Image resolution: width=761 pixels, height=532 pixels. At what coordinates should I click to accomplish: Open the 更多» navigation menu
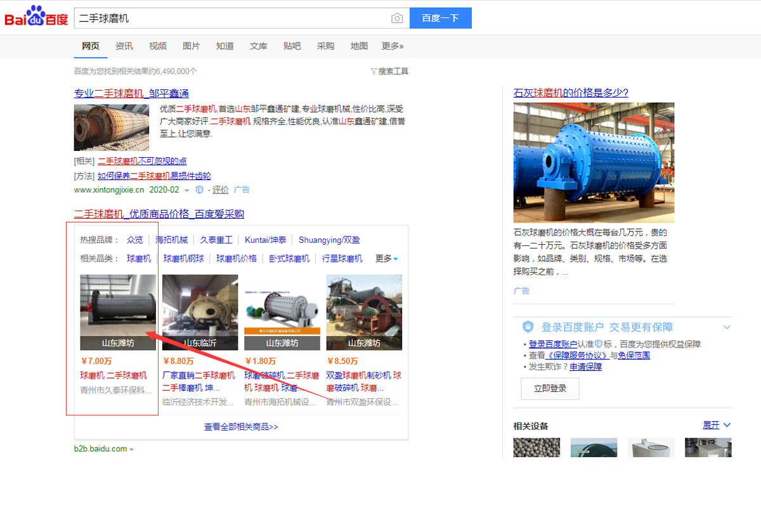[393, 46]
